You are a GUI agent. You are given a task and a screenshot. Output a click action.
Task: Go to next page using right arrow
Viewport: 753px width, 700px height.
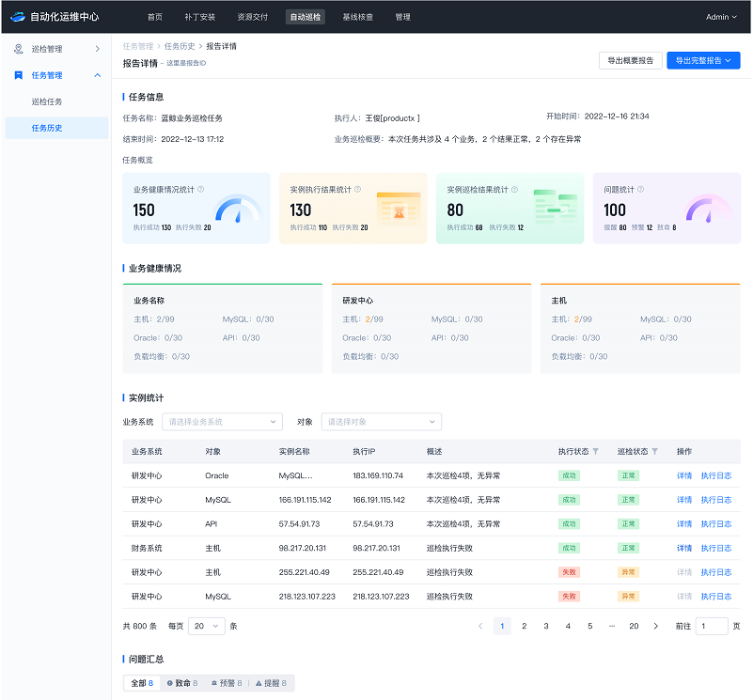pos(655,626)
